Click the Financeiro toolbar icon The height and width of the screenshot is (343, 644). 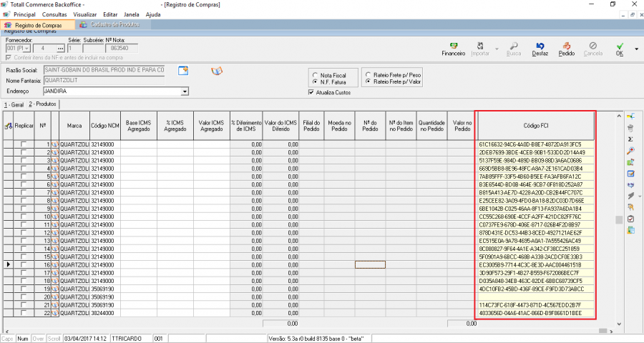[x=453, y=47]
